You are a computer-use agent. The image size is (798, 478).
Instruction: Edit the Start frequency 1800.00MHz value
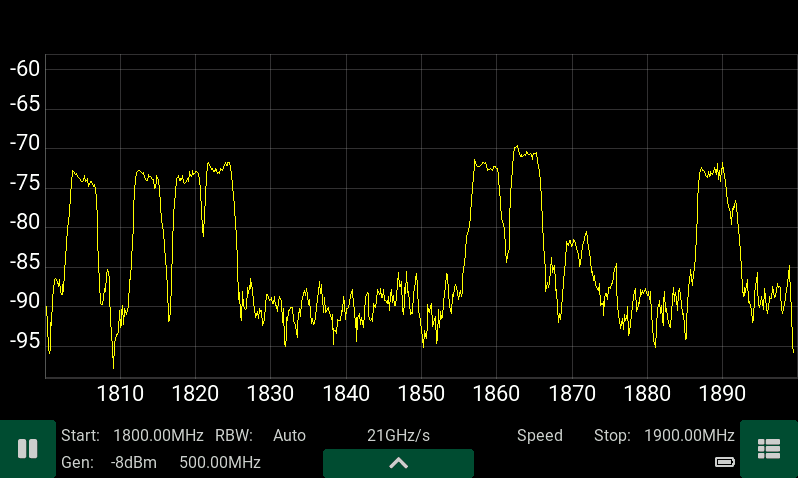pos(160,436)
